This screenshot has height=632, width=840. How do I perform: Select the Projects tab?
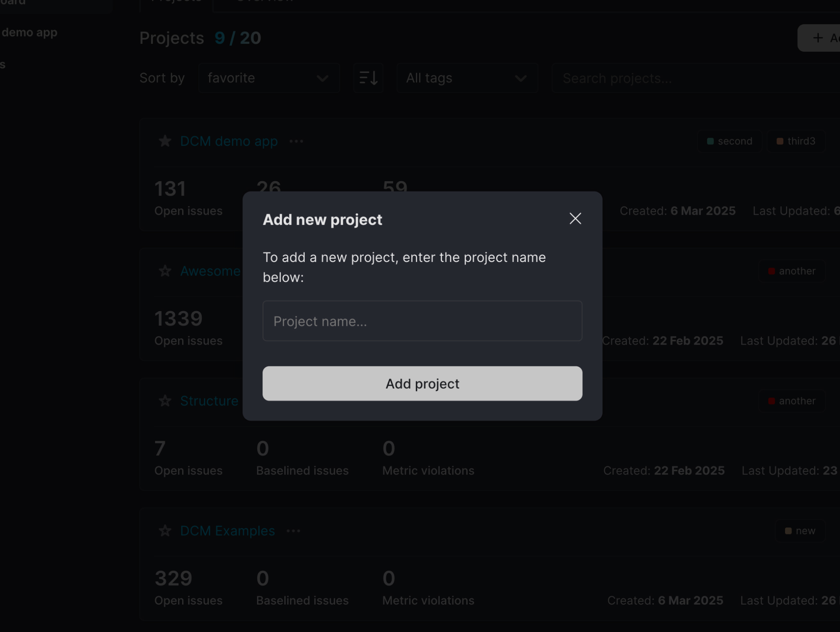point(176,2)
